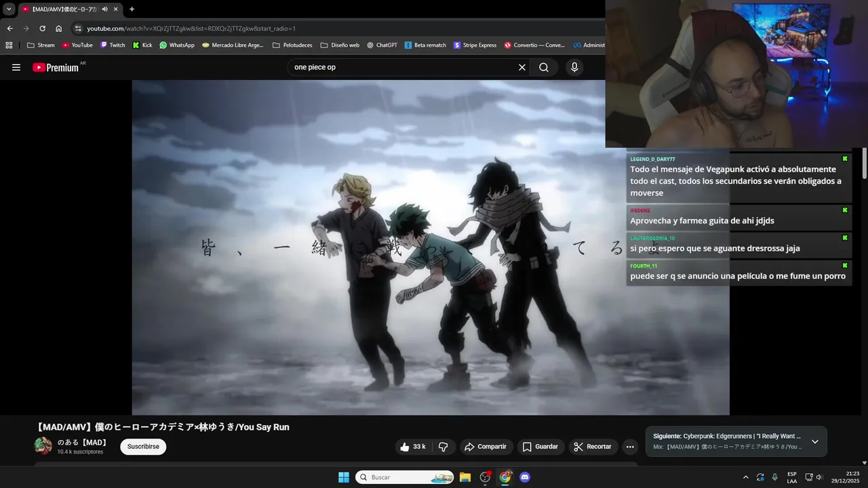
Task: Open the WhatsApp bookmark
Action: point(177,45)
